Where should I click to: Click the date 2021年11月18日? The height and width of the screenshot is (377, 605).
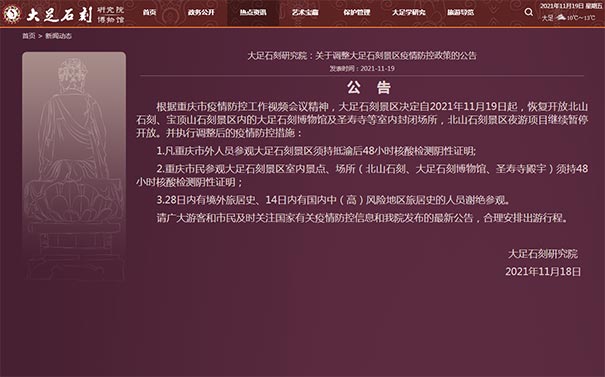tap(543, 272)
